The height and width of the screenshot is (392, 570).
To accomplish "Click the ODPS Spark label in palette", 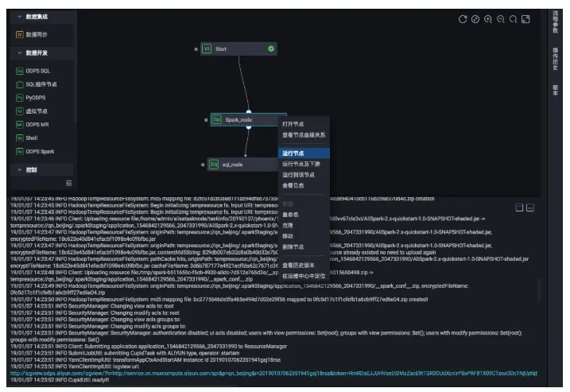I will click(x=40, y=152).
